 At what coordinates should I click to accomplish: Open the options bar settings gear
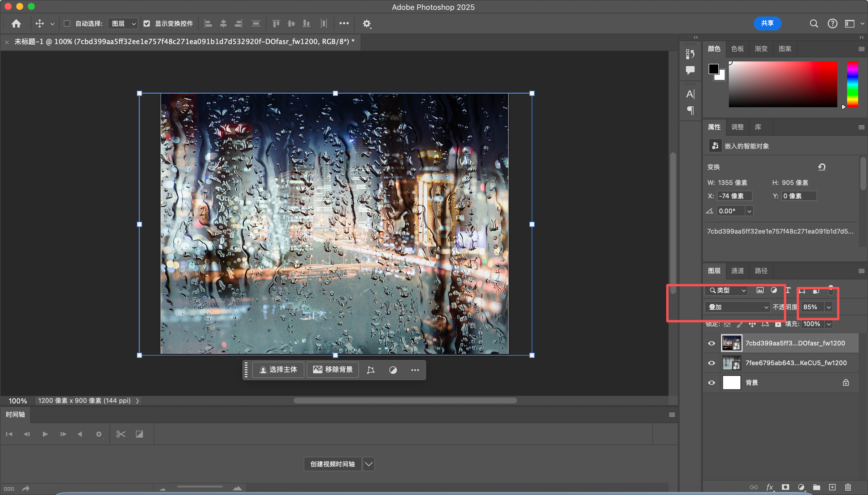(366, 23)
